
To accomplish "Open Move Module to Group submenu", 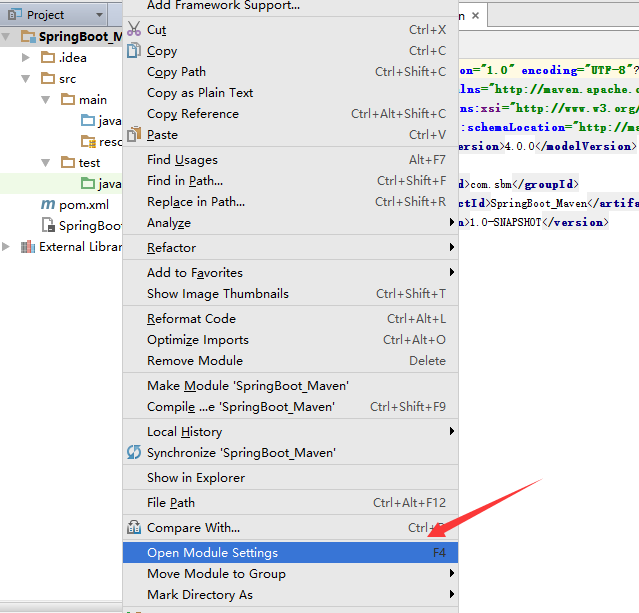I will [290, 573].
